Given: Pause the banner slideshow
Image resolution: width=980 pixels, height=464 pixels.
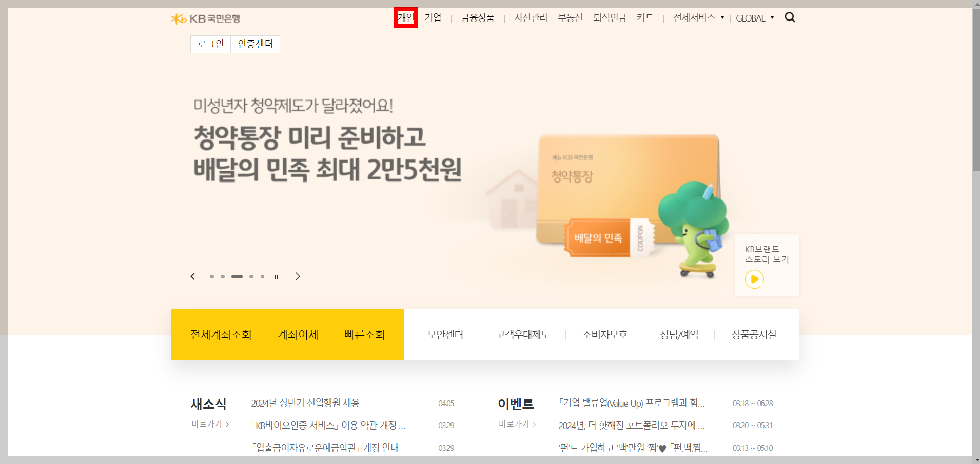Looking at the screenshot, I should 276,276.
